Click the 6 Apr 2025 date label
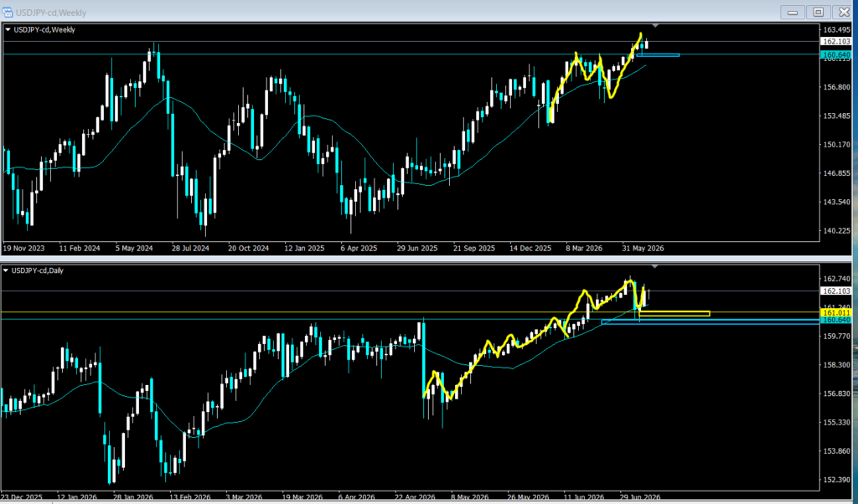 [359, 248]
